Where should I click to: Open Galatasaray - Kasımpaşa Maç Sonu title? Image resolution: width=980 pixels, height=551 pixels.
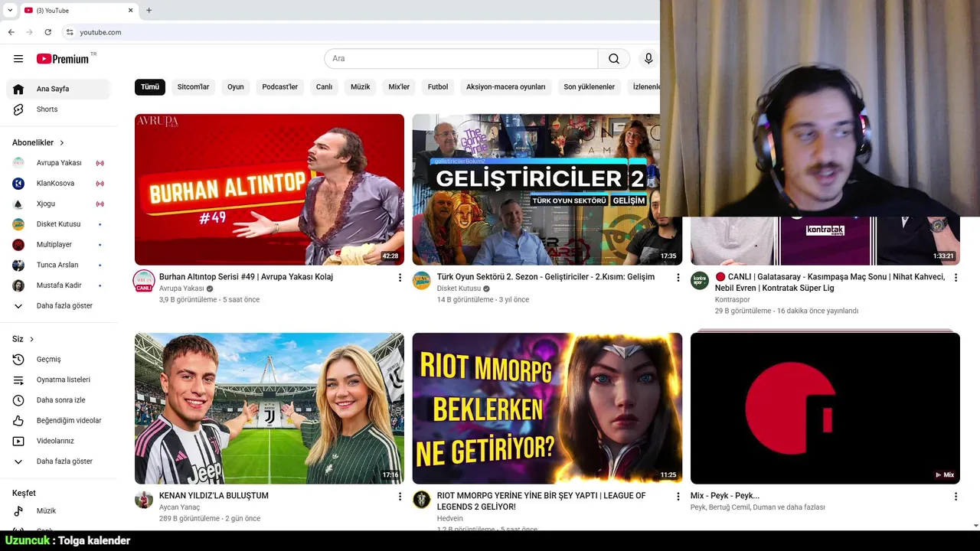(831, 282)
